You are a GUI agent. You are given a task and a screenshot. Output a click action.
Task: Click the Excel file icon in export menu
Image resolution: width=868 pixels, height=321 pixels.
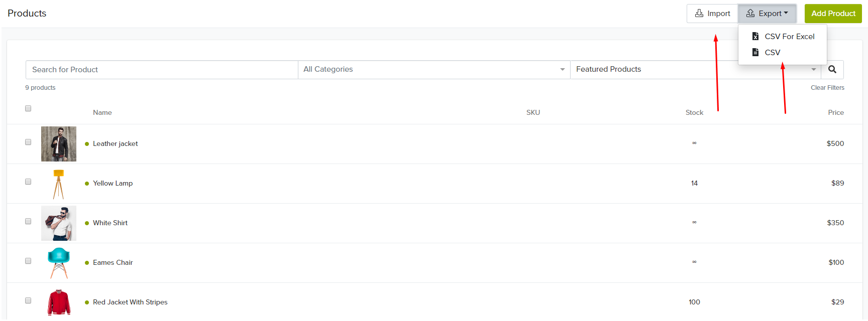pos(755,36)
